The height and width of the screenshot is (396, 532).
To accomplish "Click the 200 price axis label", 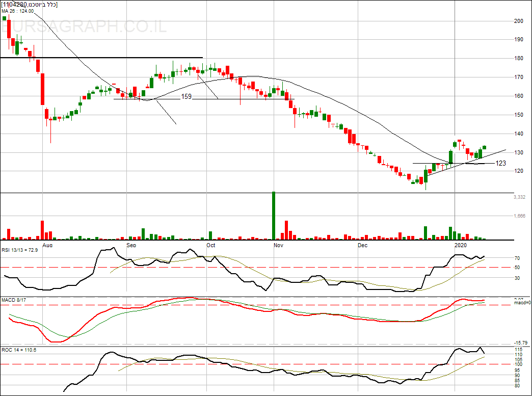I will point(519,21).
